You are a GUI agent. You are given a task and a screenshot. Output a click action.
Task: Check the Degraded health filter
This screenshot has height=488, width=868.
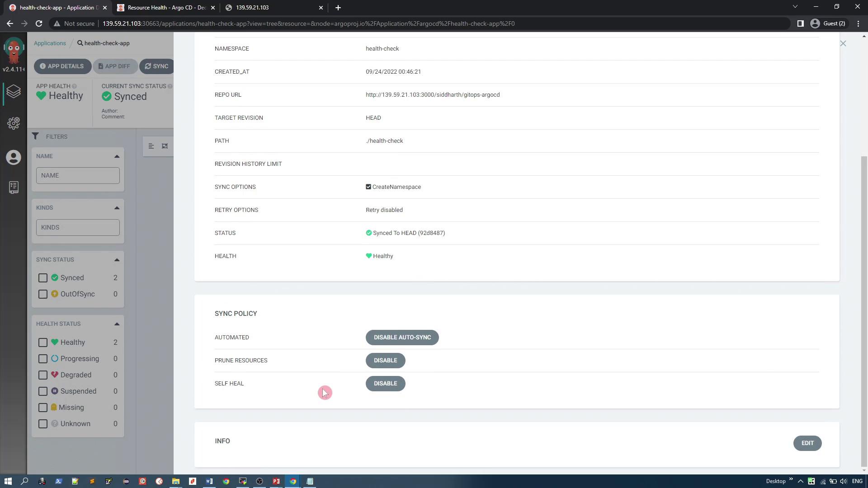(x=43, y=375)
